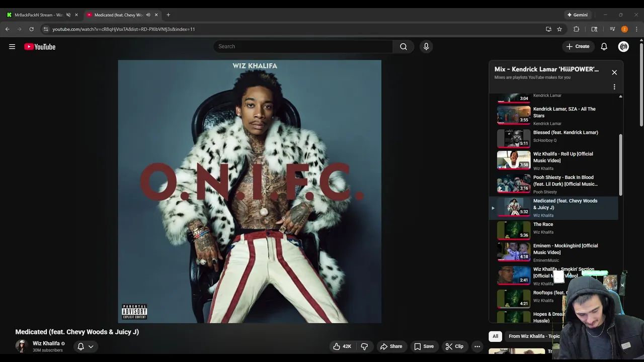View site information icon in address bar

(46, 29)
